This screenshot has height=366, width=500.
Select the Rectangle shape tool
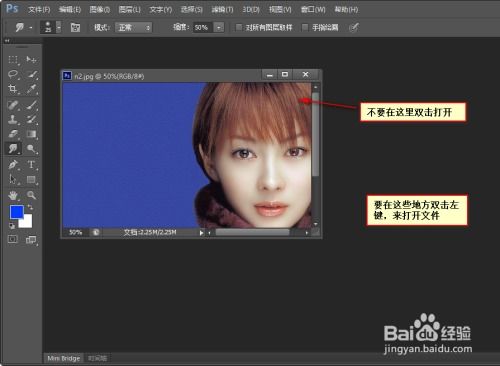coord(31,179)
